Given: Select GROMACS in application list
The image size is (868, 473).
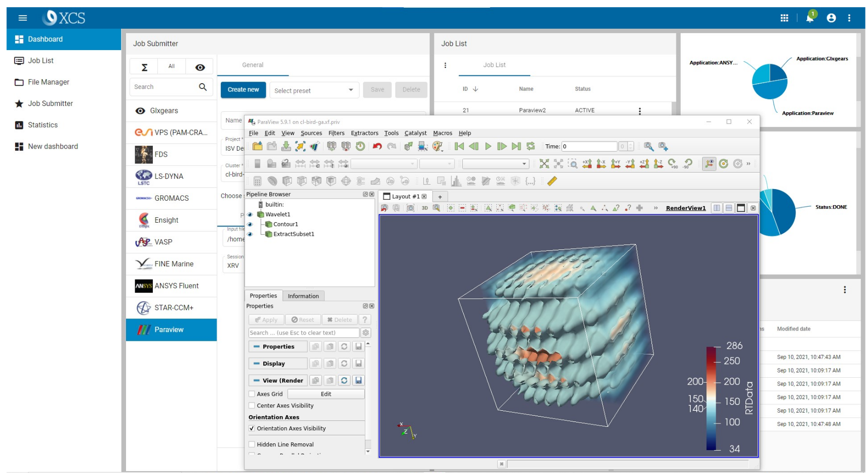Looking at the screenshot, I should tap(171, 198).
